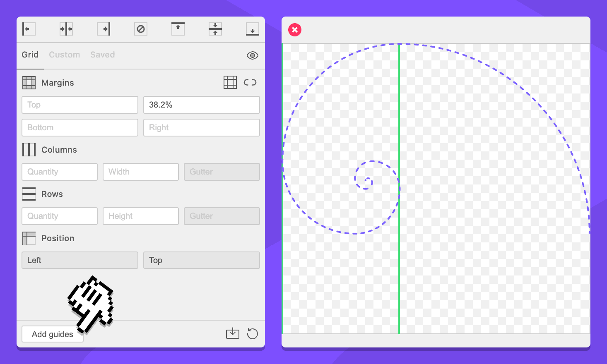Toggle guide visibility with the eye icon
The height and width of the screenshot is (364, 607).
252,55
